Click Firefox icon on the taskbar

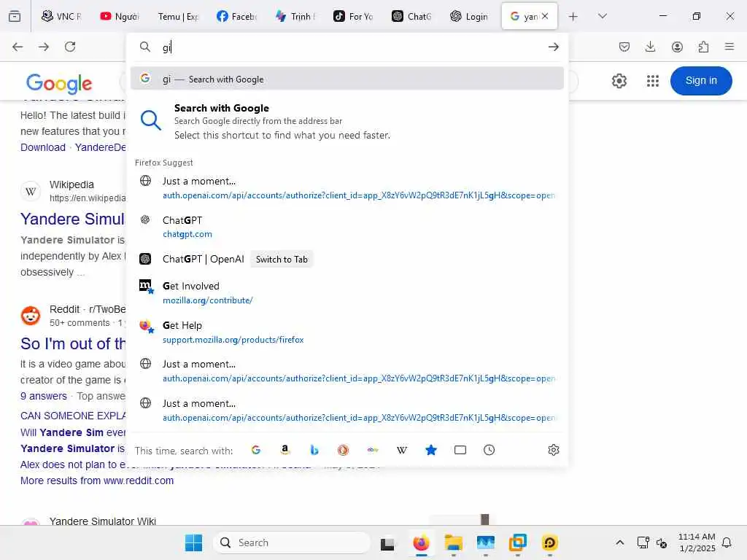click(x=421, y=542)
